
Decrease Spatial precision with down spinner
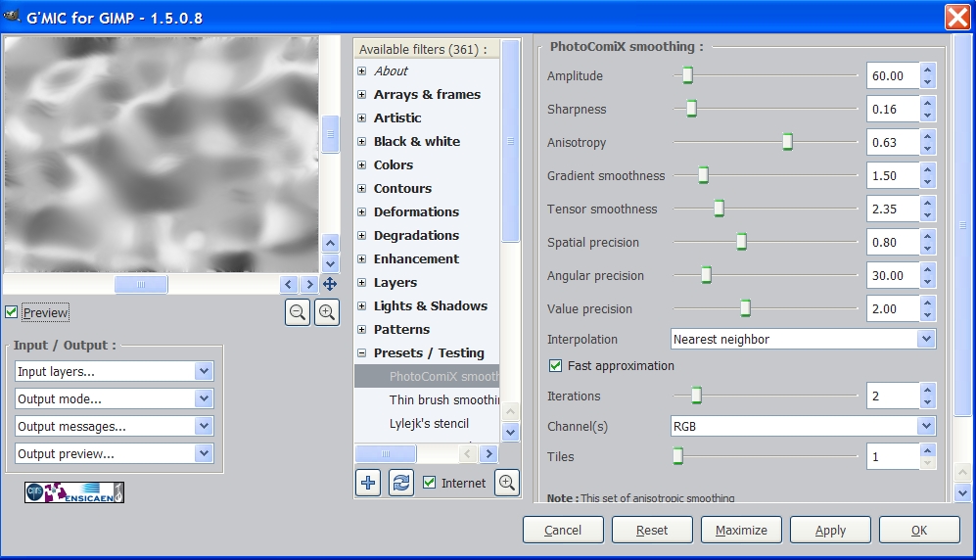point(927,249)
